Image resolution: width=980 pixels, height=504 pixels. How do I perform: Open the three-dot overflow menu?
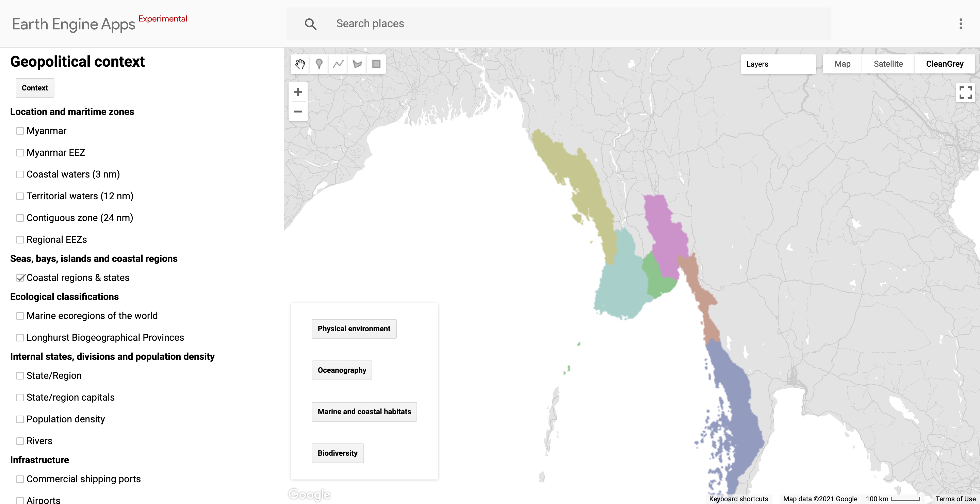coord(961,24)
